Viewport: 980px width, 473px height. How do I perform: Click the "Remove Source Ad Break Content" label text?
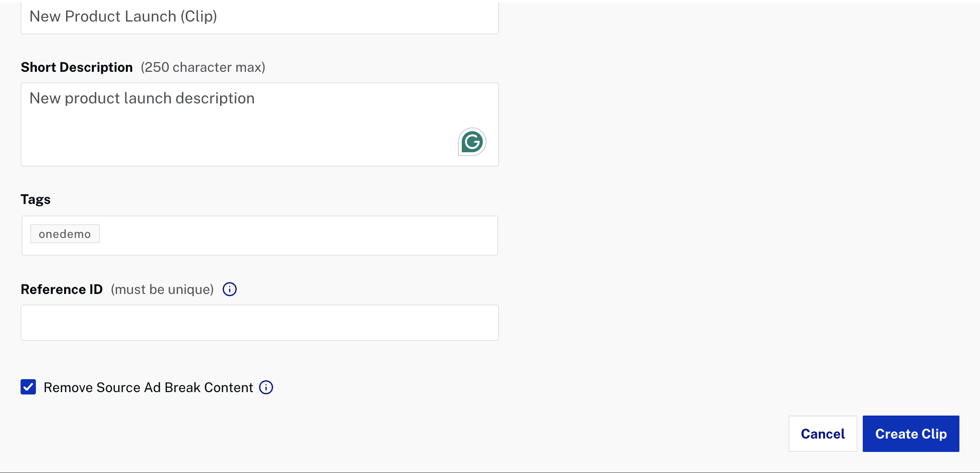click(148, 387)
